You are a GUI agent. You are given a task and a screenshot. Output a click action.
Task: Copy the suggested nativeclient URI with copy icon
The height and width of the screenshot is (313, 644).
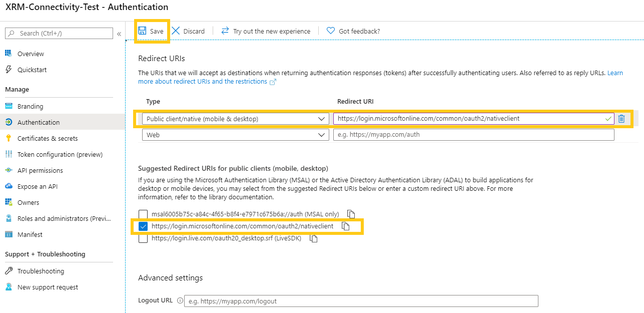tap(345, 226)
